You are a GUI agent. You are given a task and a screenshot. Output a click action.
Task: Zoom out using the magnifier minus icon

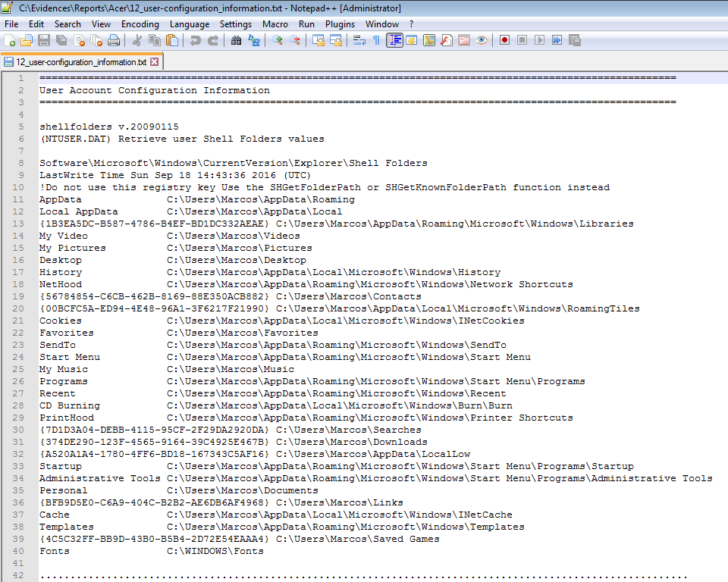295,40
